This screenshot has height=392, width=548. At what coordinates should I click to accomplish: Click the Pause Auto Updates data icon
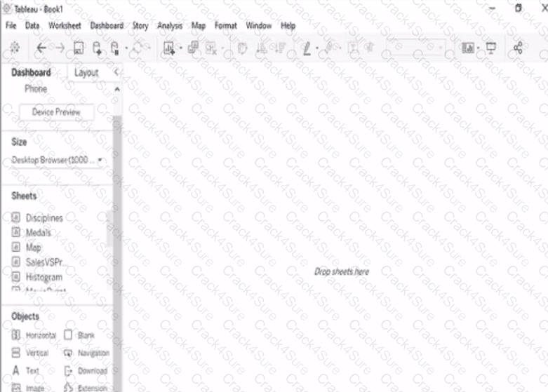click(114, 48)
